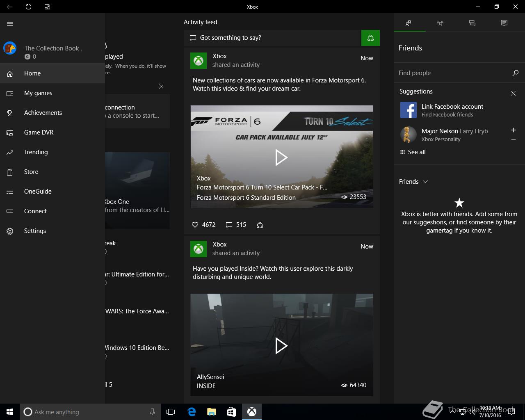Click the green share post button

tap(370, 38)
